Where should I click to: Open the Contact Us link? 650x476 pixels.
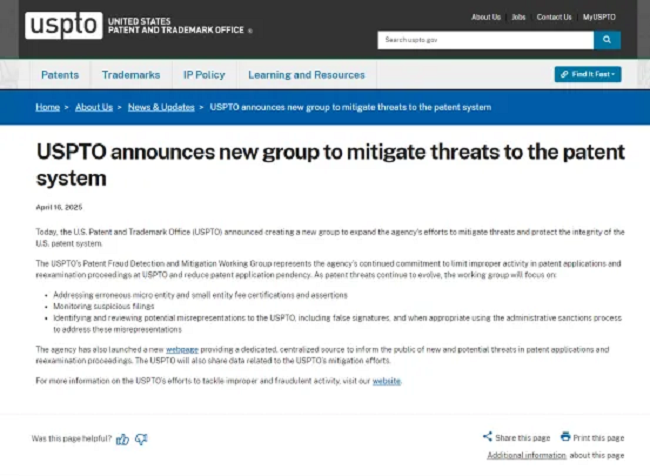coord(554,17)
